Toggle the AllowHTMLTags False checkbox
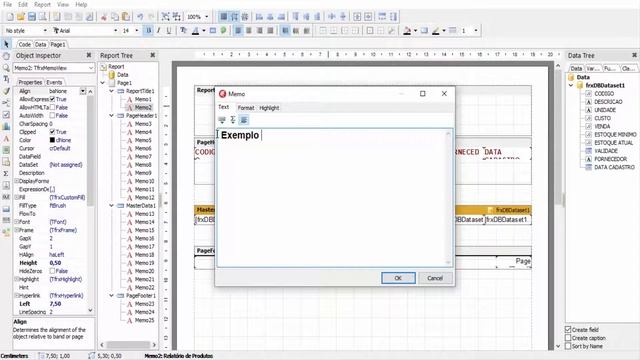640x360 pixels. click(52, 107)
